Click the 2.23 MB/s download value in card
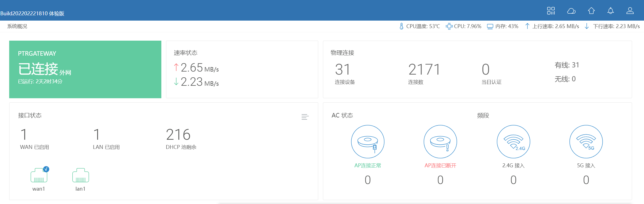Viewport: 644px width, 204px height. [x=200, y=82]
